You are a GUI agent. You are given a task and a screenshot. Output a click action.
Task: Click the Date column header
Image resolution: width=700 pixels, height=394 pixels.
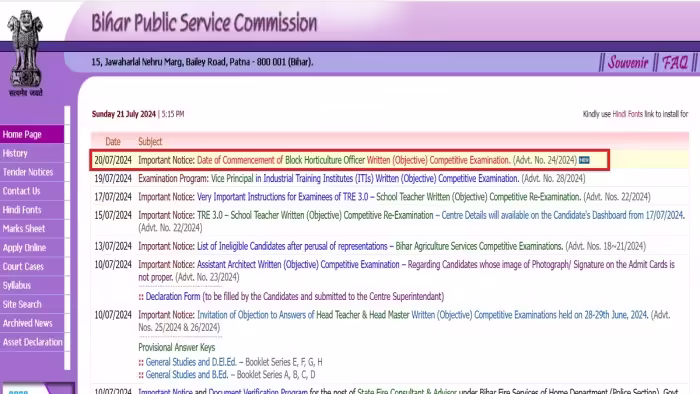(113, 141)
